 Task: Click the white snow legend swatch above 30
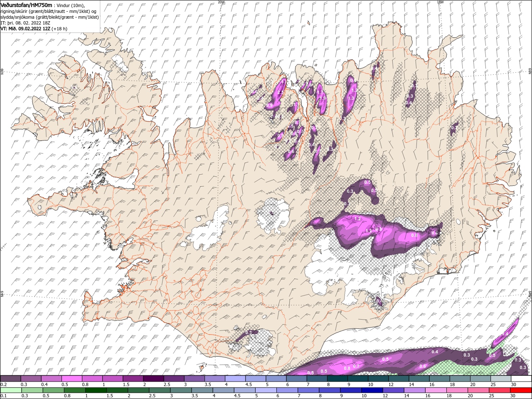click(x=521, y=379)
